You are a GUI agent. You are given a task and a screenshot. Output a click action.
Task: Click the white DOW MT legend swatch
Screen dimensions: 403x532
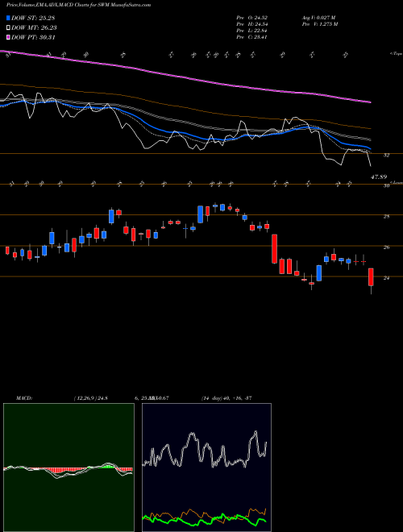click(8, 28)
